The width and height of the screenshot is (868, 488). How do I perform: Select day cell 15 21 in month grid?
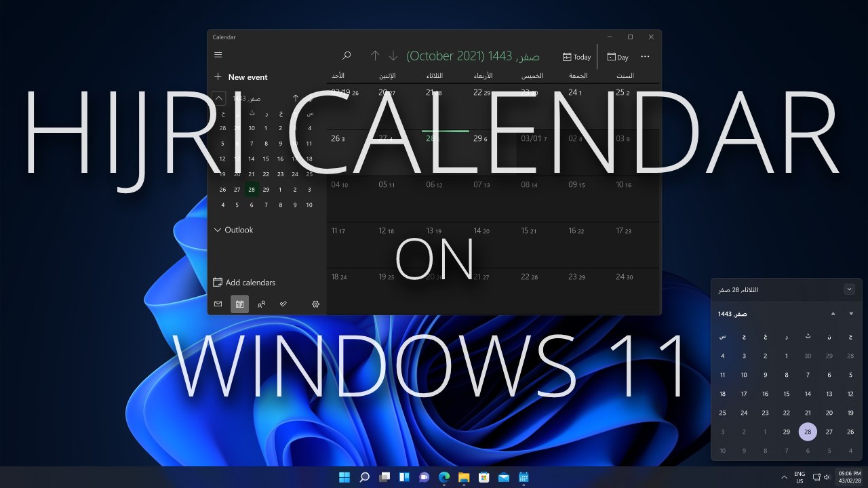(x=540, y=245)
